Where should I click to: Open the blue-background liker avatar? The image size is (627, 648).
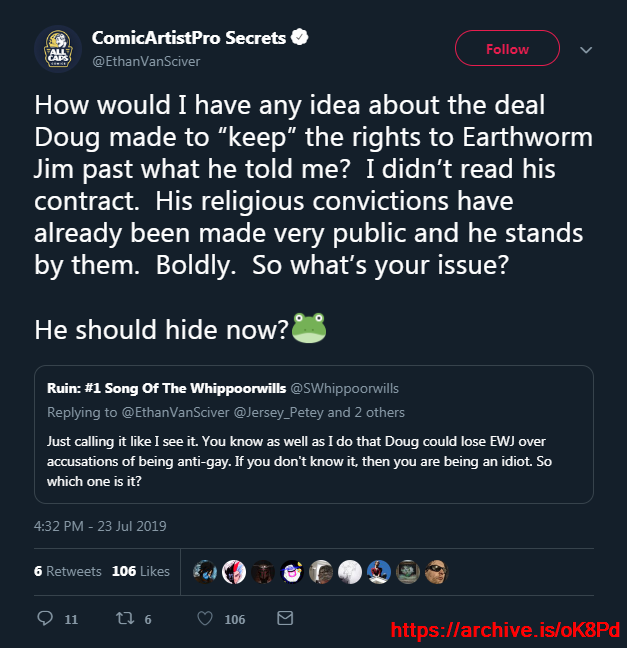[379, 572]
